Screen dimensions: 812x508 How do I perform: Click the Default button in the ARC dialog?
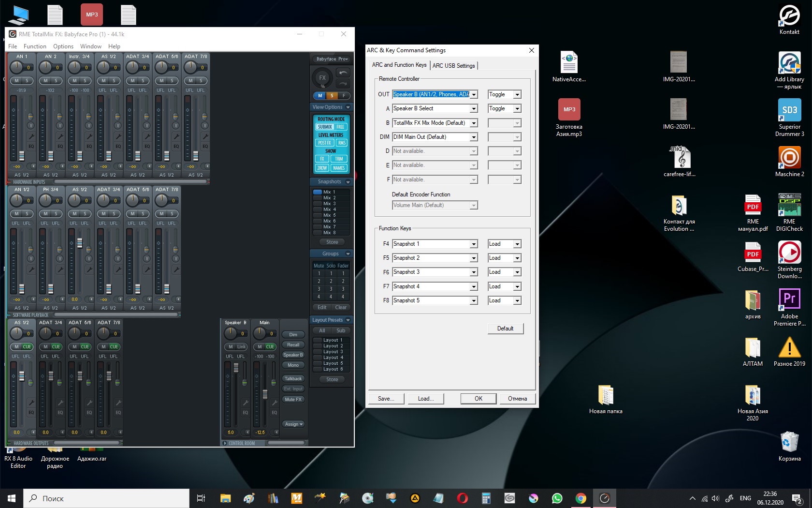tap(505, 329)
